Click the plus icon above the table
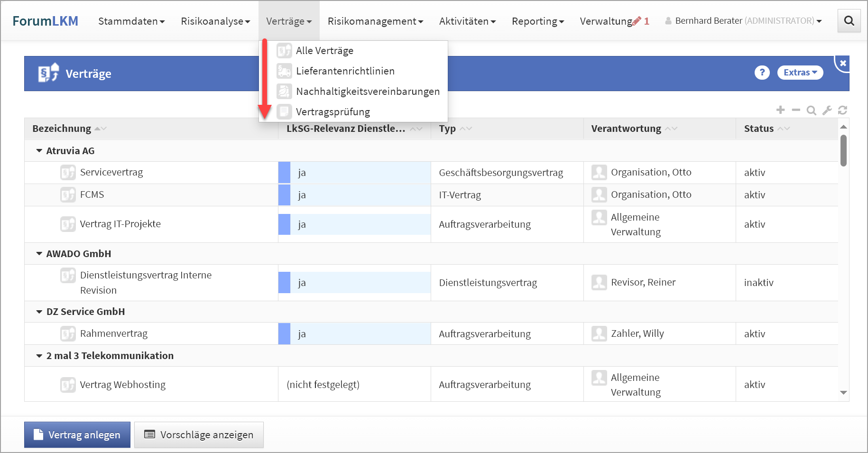Image resolution: width=868 pixels, height=453 pixels. pyautogui.click(x=780, y=110)
